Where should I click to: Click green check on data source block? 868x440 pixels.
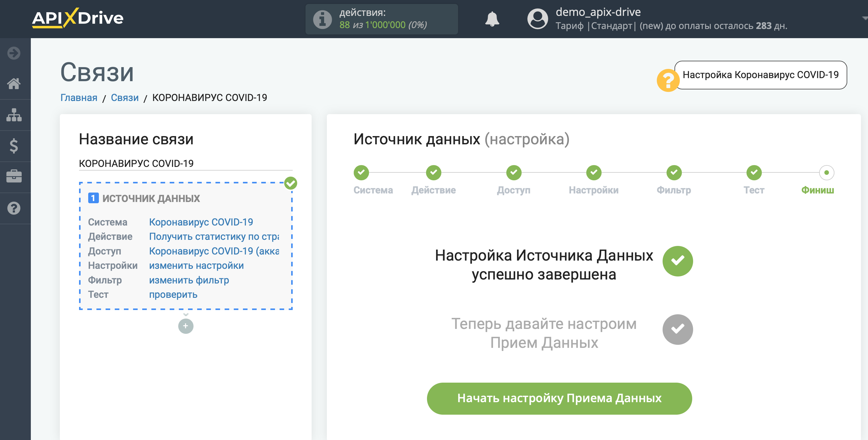click(291, 183)
